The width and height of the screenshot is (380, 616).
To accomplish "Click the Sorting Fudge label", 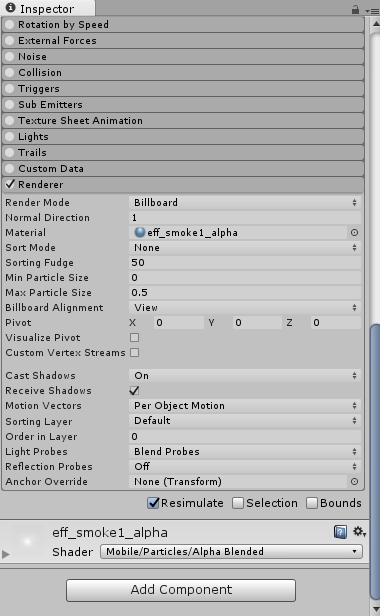I will [x=39, y=262].
